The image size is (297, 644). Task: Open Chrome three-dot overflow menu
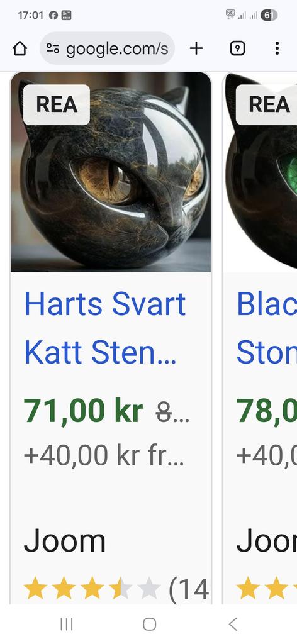click(277, 48)
